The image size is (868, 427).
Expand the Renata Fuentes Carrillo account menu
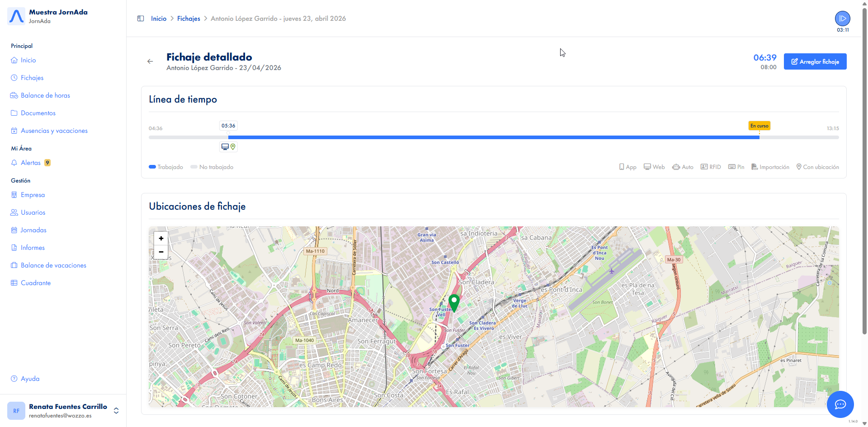coord(116,410)
